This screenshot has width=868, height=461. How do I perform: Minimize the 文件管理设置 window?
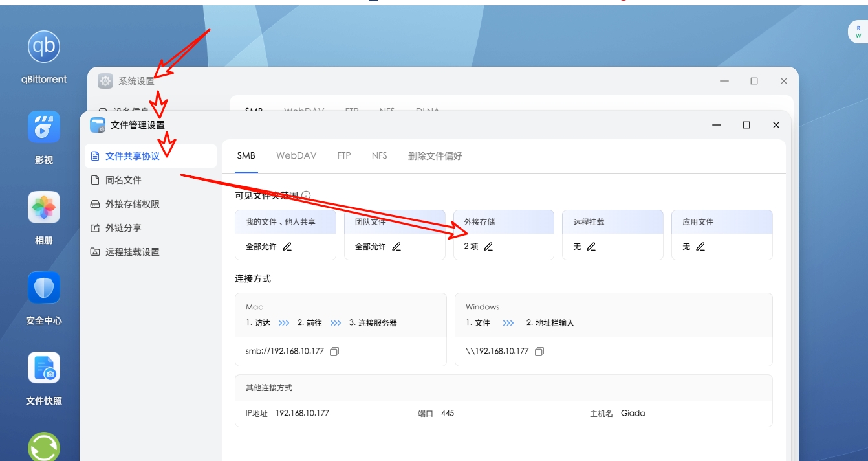tap(717, 125)
